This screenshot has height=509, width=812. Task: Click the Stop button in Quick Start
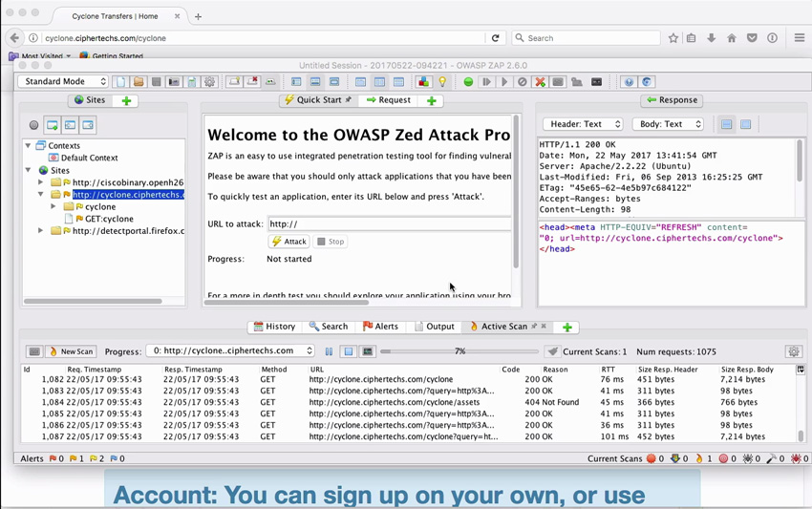pyautogui.click(x=331, y=242)
